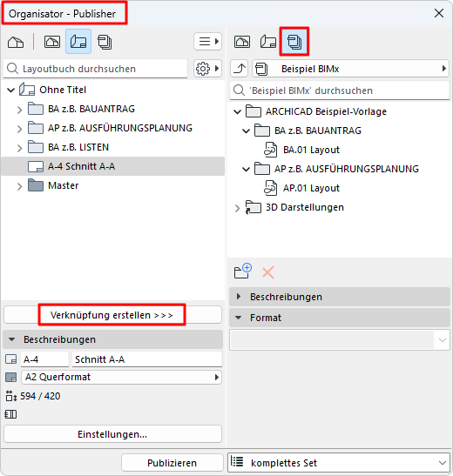Click Verknüpfung erstellen >>> button

[112, 315]
